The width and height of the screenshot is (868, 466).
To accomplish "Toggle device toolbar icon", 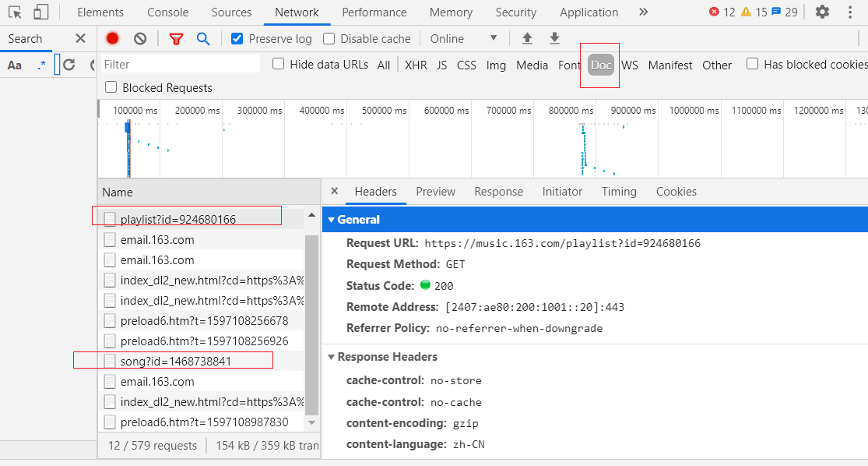I will pos(40,12).
